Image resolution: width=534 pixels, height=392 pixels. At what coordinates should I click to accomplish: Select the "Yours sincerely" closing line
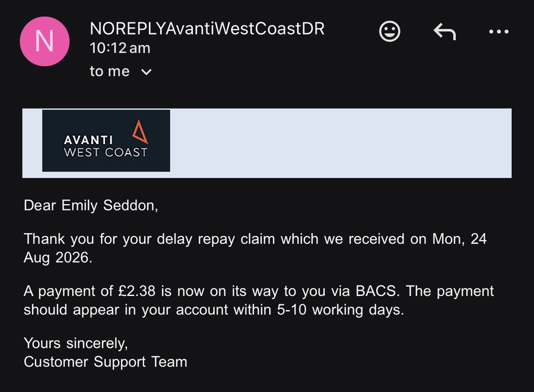(x=76, y=343)
